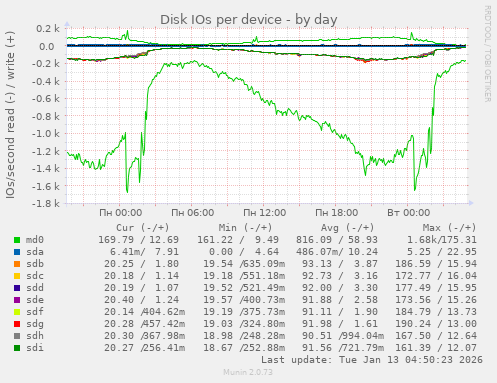
Task: Click the 'IOs/second read (-) / write (+)' axis title
Action: pos(10,115)
